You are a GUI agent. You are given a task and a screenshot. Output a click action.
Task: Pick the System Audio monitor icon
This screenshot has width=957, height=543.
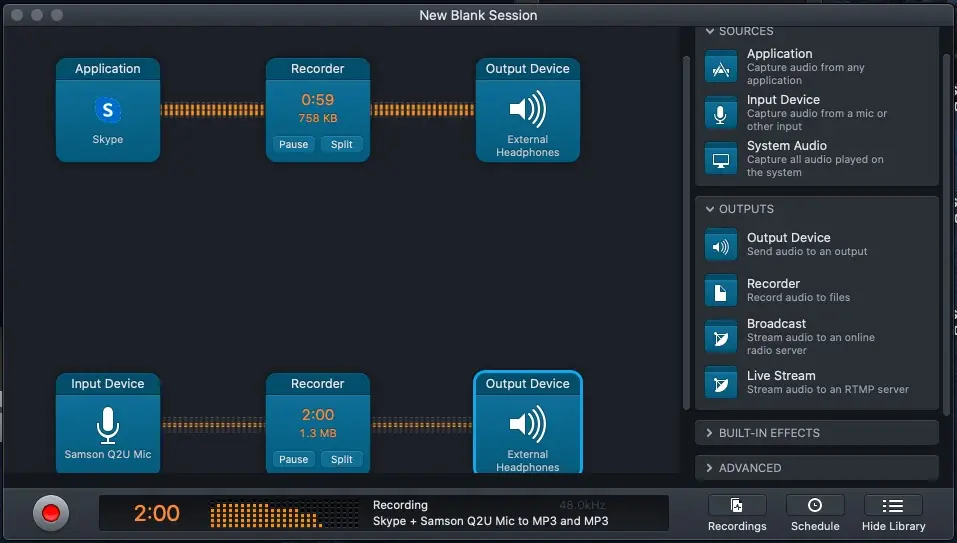(720, 159)
